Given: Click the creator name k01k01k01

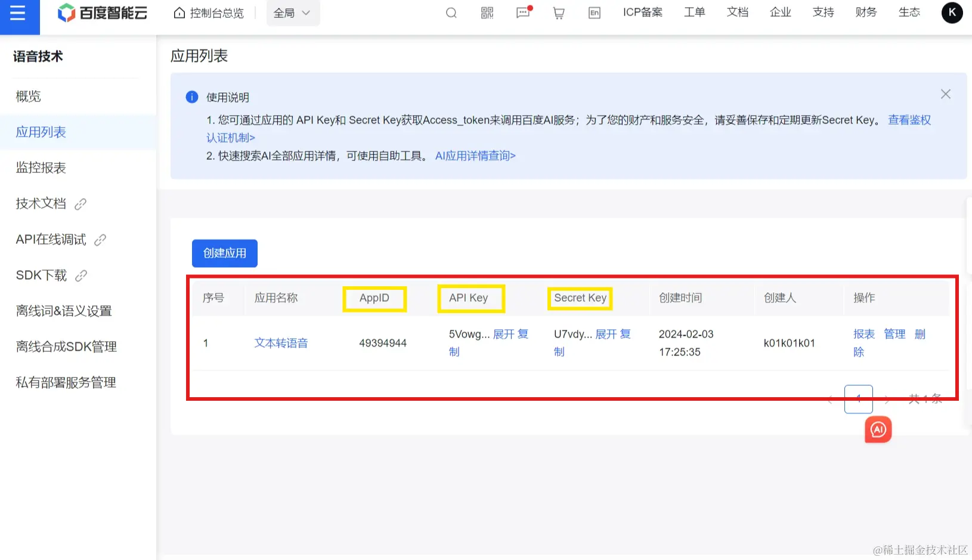Looking at the screenshot, I should coord(790,343).
